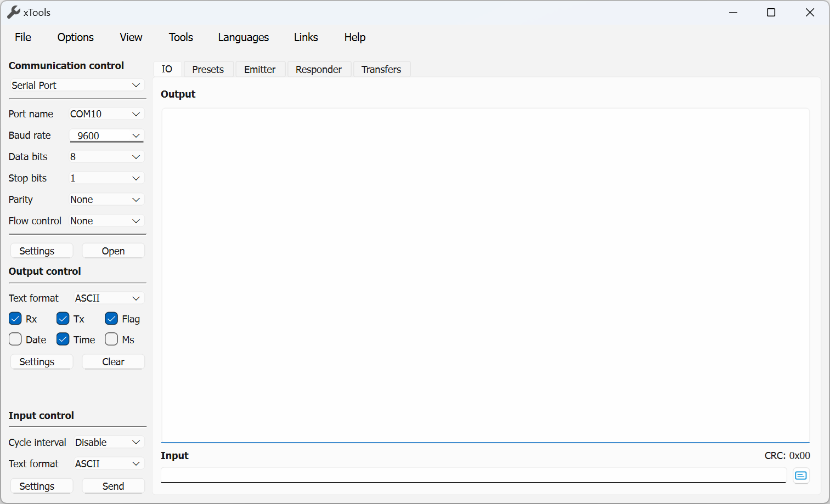Expand the Baud rate dropdown
Screen dimensions: 830x504
coord(106,135)
